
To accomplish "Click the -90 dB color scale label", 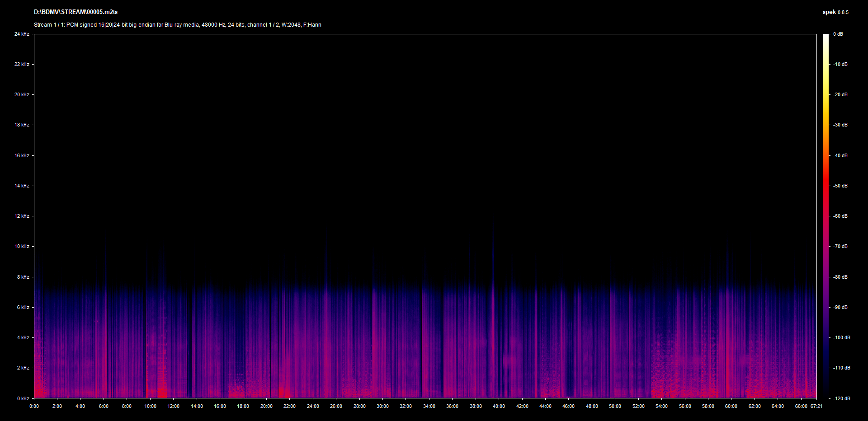I will point(840,307).
